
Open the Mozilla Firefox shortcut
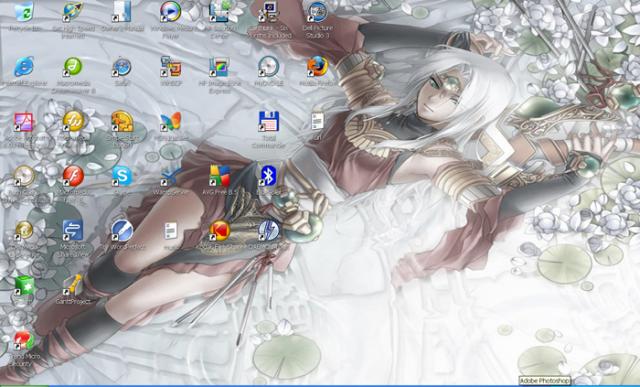click(x=317, y=67)
